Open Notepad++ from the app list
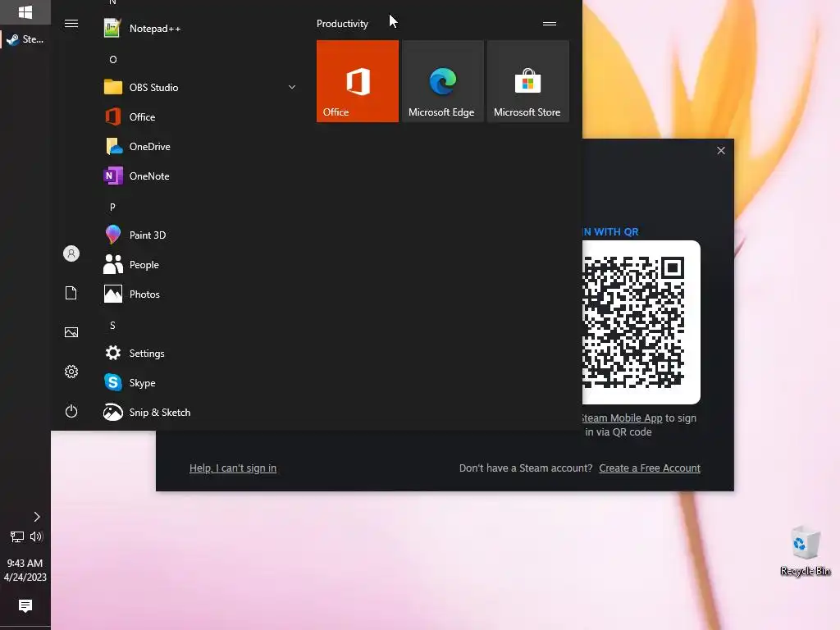 pyautogui.click(x=199, y=29)
